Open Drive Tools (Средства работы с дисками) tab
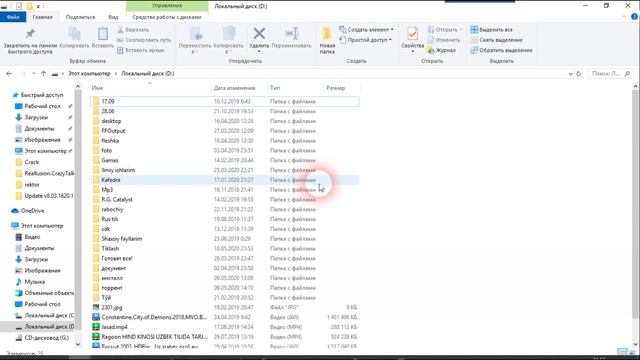 pyautogui.click(x=167, y=17)
